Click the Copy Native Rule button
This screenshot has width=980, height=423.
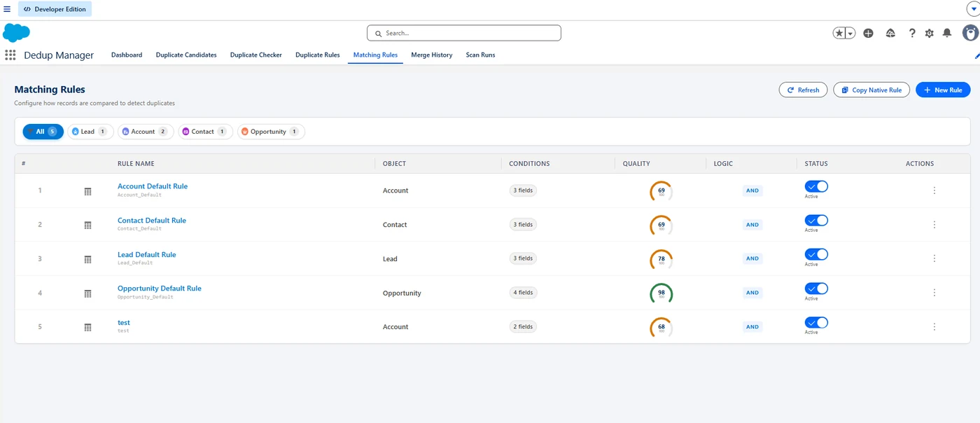click(871, 90)
